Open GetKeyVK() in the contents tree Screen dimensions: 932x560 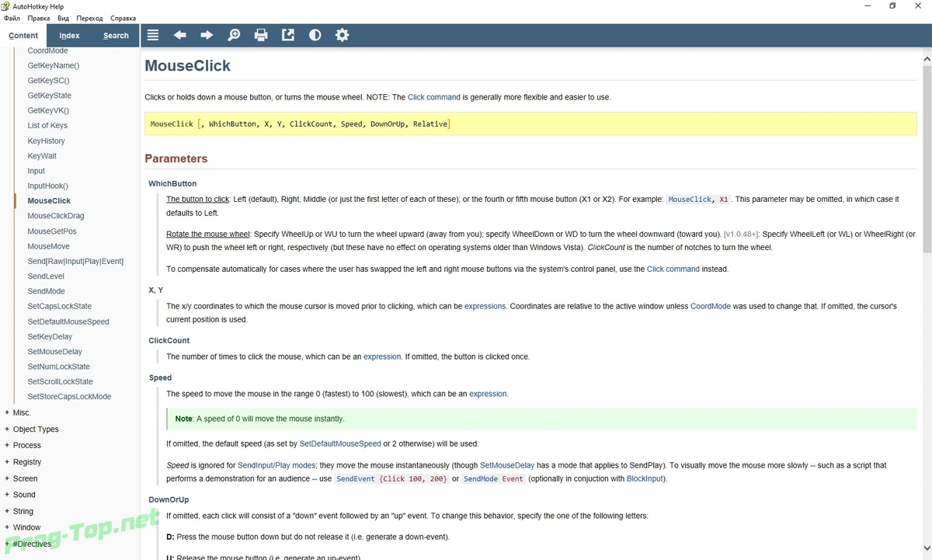click(x=48, y=110)
